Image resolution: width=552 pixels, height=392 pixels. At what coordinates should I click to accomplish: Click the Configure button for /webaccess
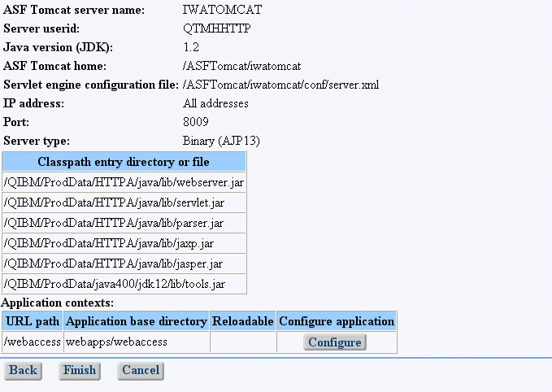(x=335, y=342)
